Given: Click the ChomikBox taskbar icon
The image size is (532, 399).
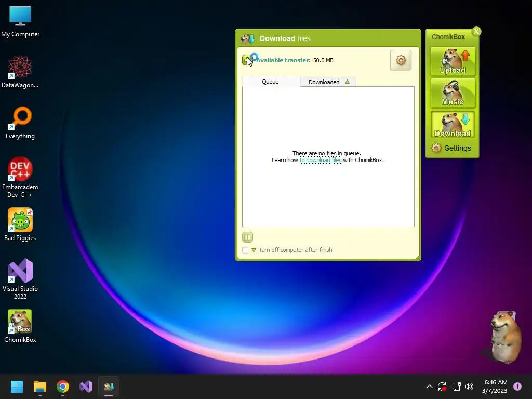Looking at the screenshot, I should [x=109, y=387].
